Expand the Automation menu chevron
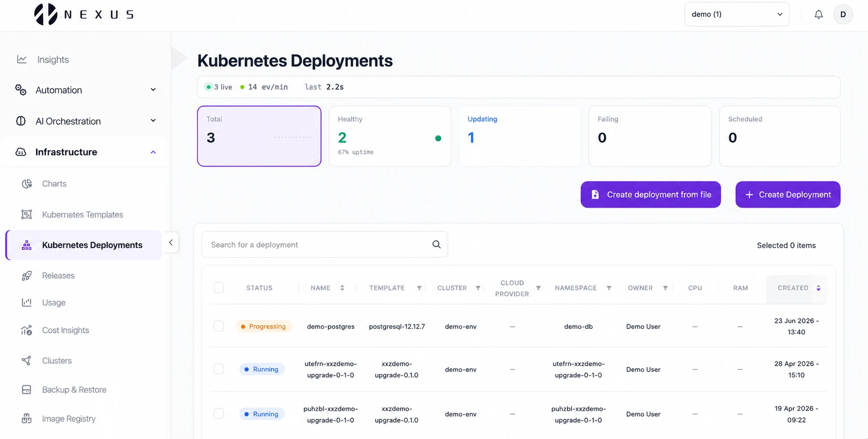Image resolution: width=868 pixels, height=439 pixels. click(153, 90)
